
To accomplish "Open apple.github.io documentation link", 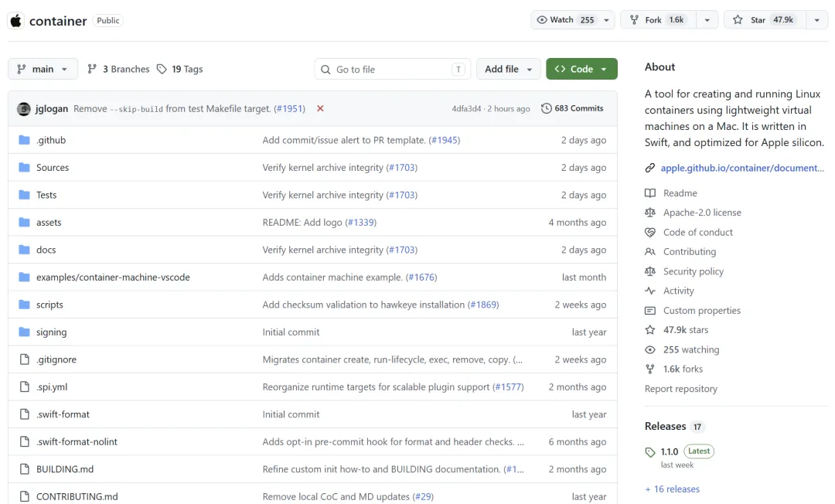I will 742,169.
